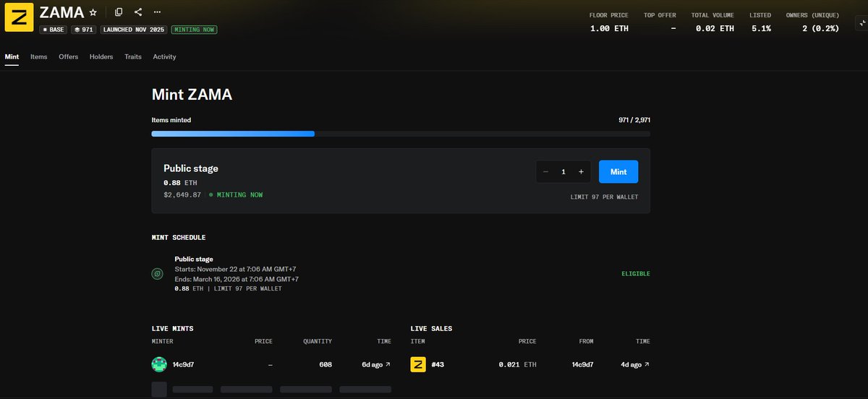Screen dimensions: 868x399
Task: Click the Ends: March 16, 2026 text
Action: pos(237,279)
